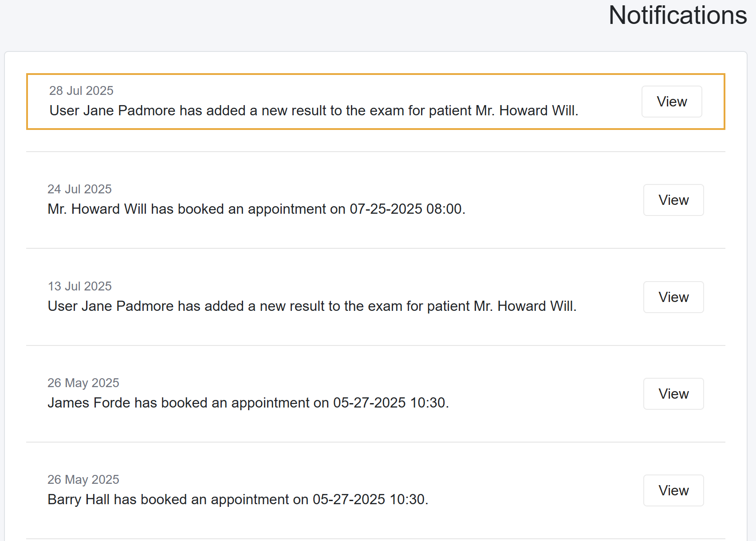Screen dimensions: 756x541
Task: View James Forde's appointment notification
Action: [673, 394]
